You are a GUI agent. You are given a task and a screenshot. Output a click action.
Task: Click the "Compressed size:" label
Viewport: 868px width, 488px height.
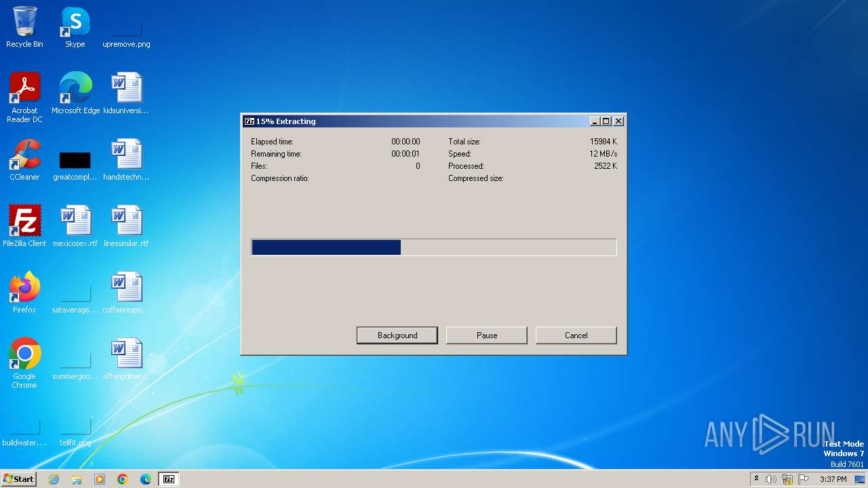[x=475, y=178]
